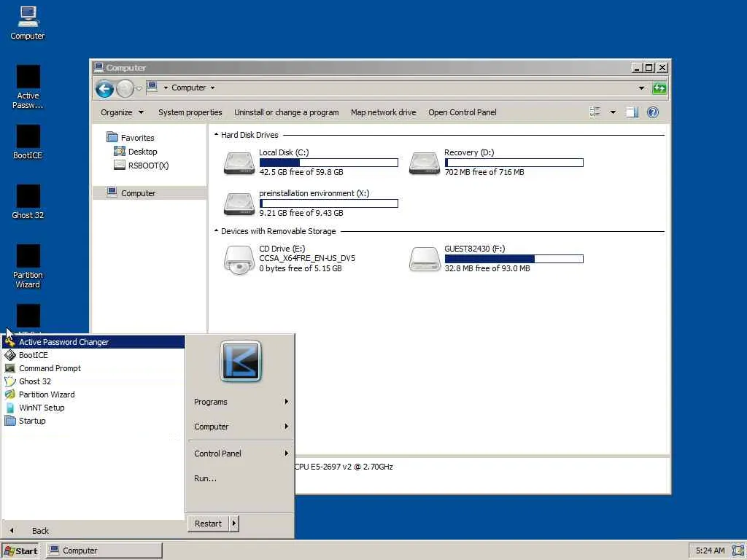Collapse Devices with Removable Storage group

216,231
